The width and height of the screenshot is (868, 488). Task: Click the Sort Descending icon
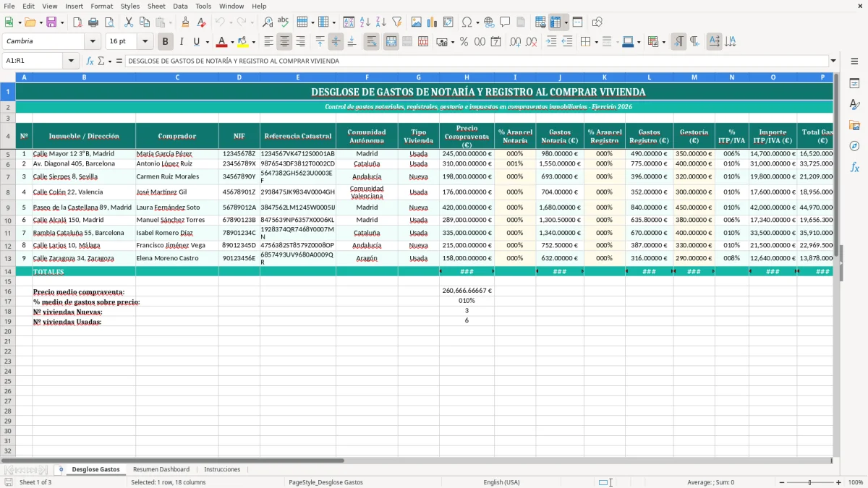pyautogui.click(x=381, y=22)
